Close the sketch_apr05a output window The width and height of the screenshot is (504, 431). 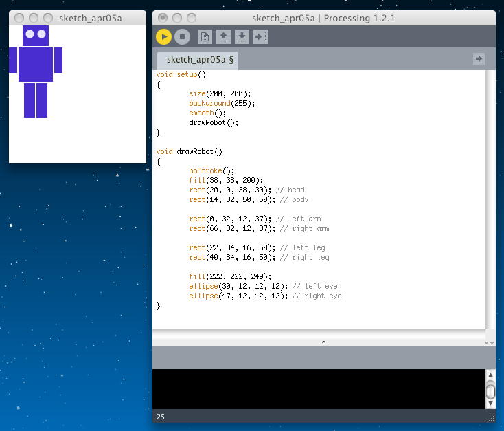pos(20,18)
